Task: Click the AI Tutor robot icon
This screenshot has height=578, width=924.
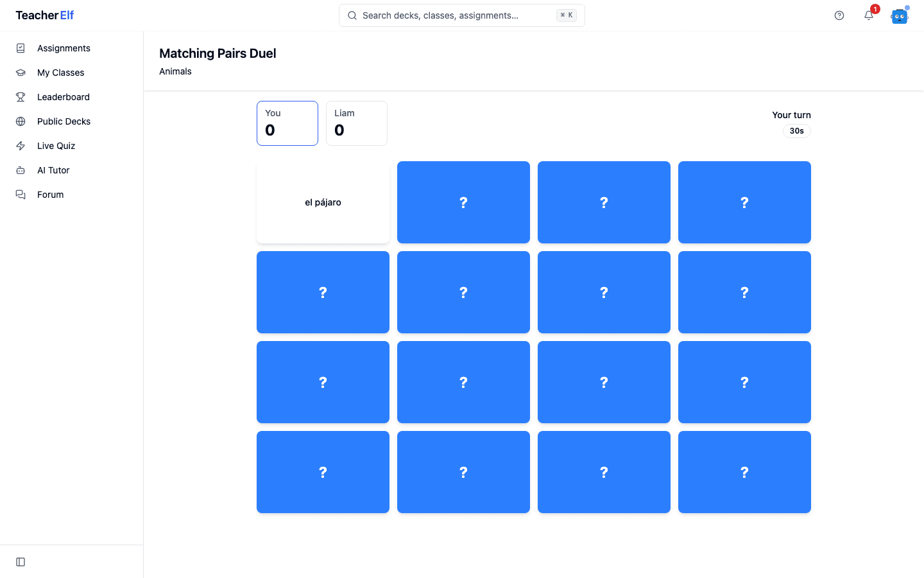Action: [x=21, y=170]
